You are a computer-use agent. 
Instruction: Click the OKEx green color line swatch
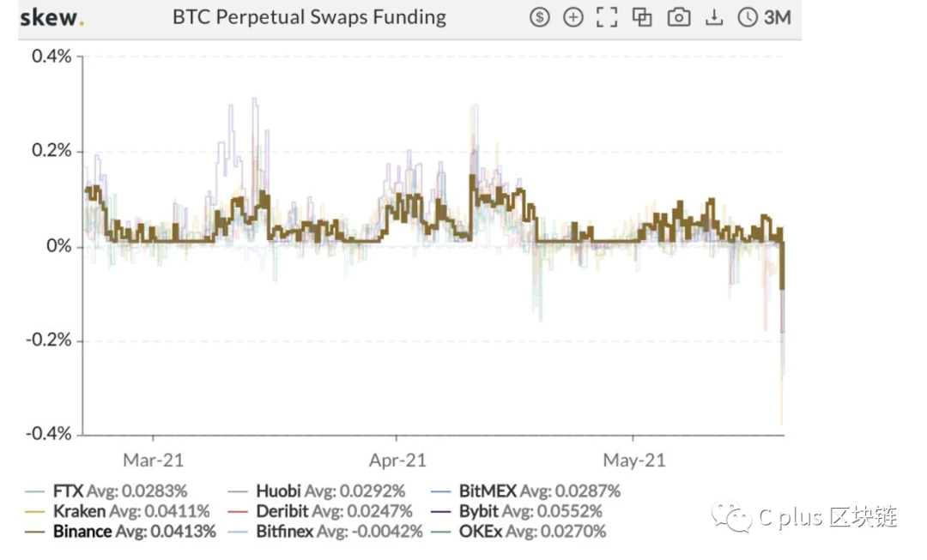(x=441, y=533)
